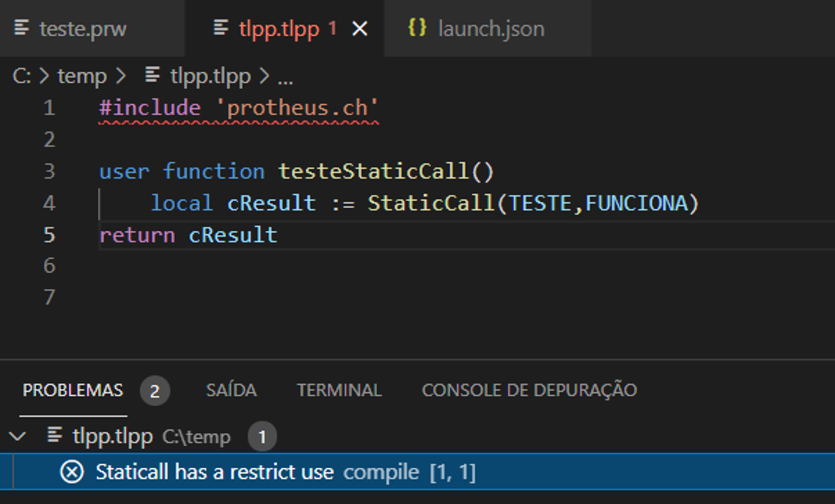Select the Staticall restrict use error entry
This screenshot has width=835, height=504.
(214, 472)
